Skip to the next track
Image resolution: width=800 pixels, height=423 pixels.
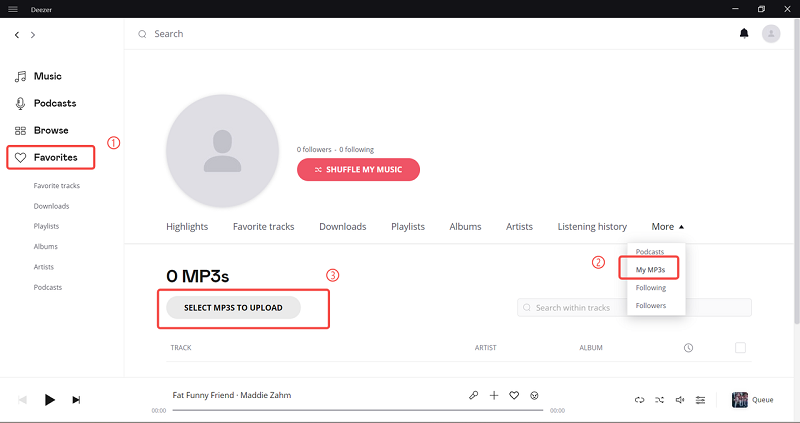pyautogui.click(x=76, y=400)
